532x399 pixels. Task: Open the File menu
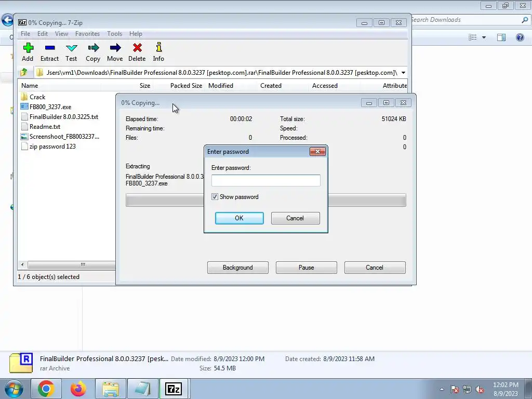[x=25, y=34]
